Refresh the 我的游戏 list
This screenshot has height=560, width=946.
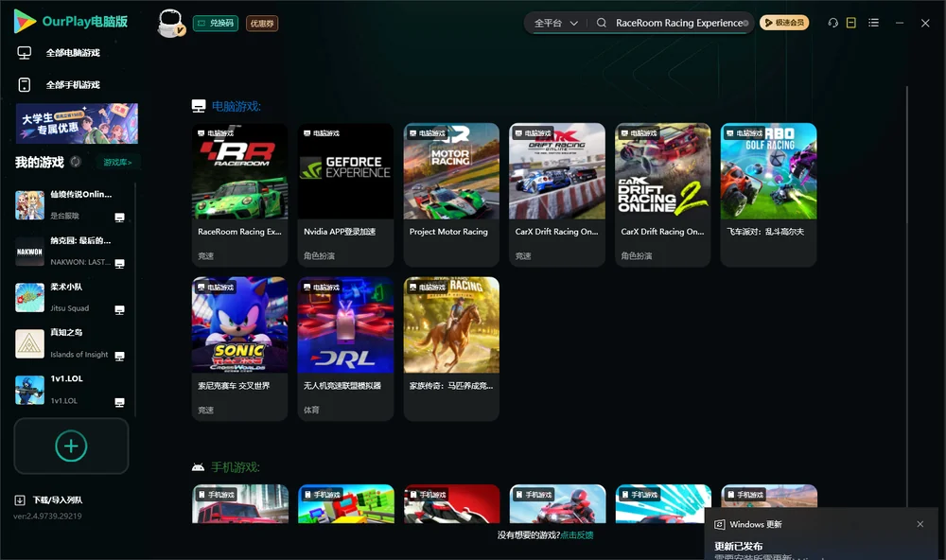click(76, 162)
